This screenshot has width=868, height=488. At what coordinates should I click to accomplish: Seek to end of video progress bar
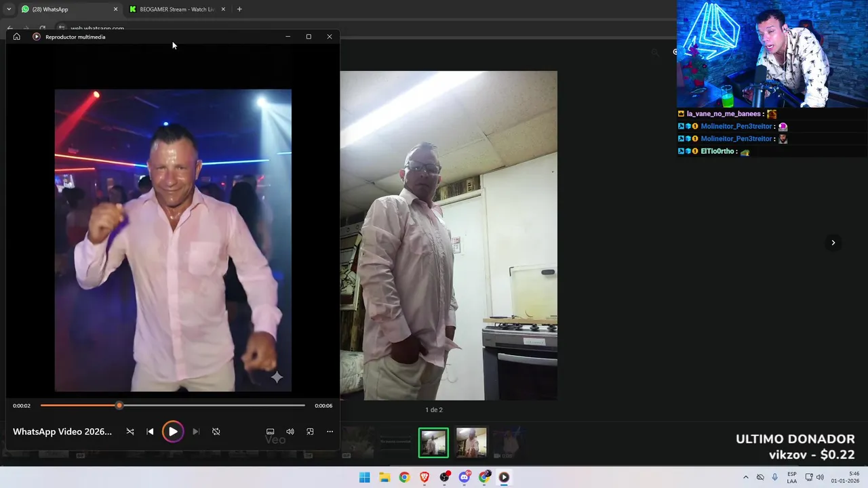(x=304, y=405)
